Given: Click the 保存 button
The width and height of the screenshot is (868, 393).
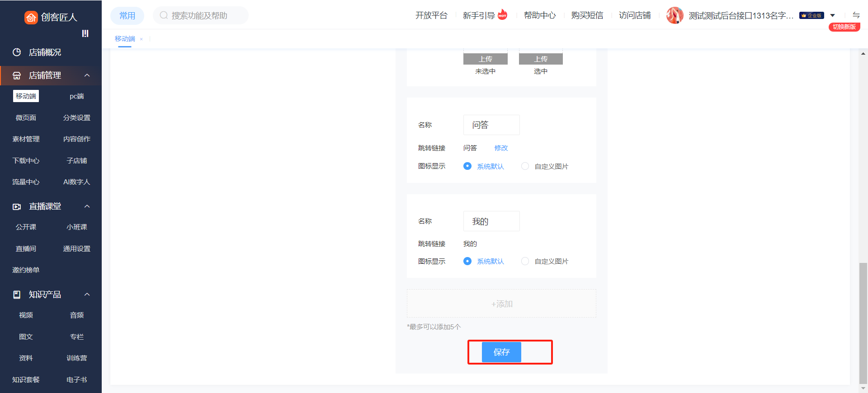Looking at the screenshot, I should click(501, 352).
